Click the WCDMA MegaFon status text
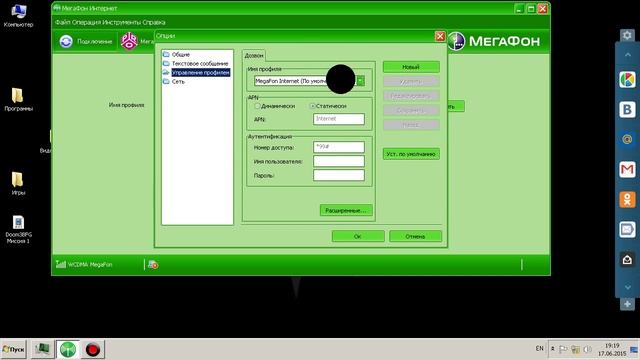The image size is (640, 360). click(90, 264)
